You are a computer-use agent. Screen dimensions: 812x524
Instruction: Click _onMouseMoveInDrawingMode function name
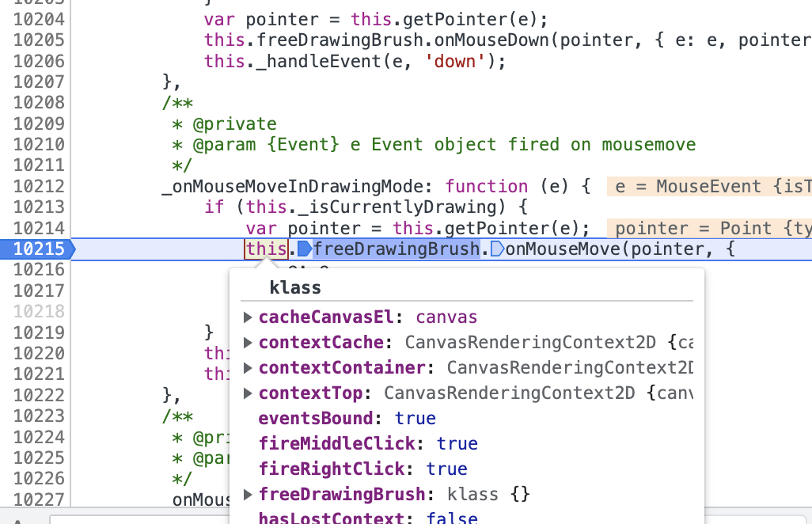[293, 186]
